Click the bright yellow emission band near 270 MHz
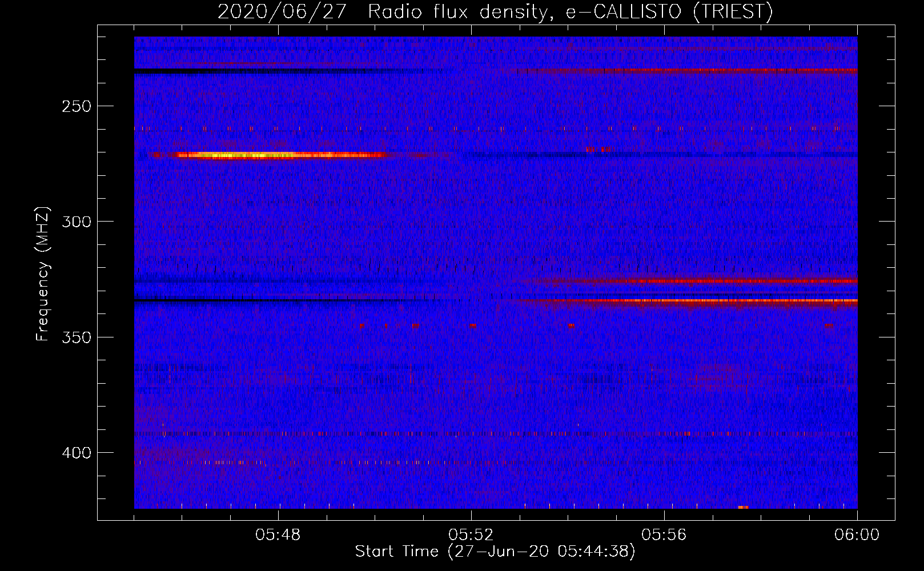 click(x=268, y=155)
